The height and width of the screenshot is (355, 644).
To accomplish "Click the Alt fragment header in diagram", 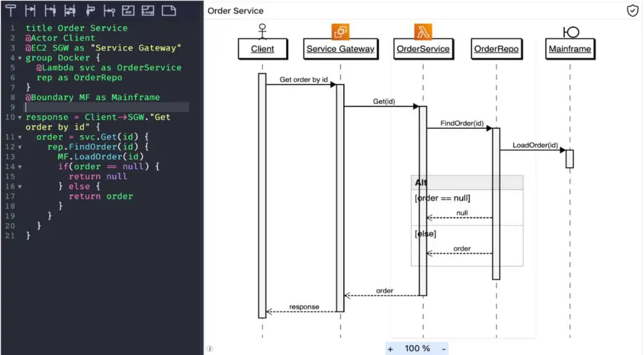I will pos(466,183).
